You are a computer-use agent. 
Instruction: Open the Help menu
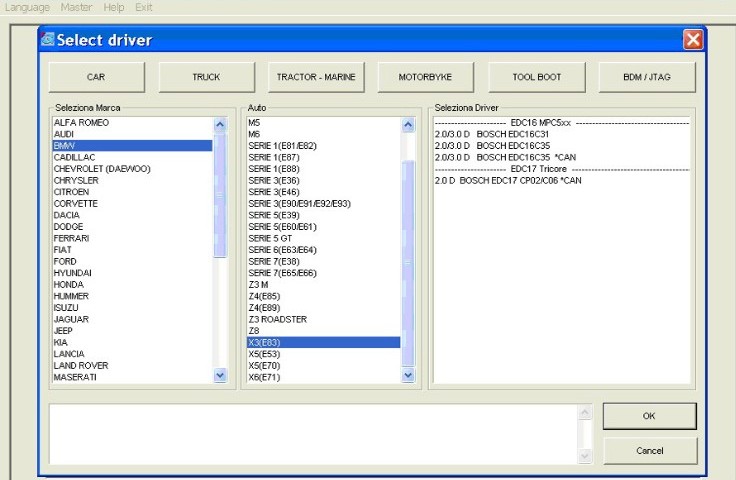[x=114, y=8]
